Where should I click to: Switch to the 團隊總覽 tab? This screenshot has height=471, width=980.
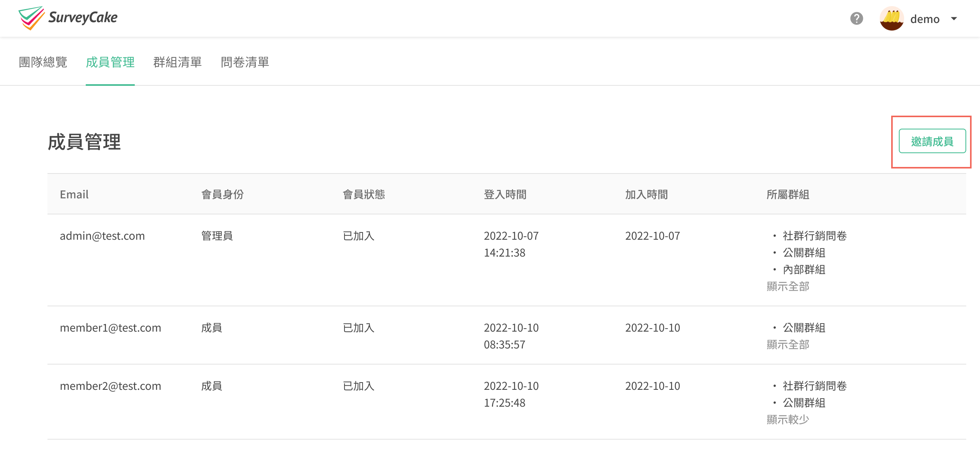[x=43, y=62]
